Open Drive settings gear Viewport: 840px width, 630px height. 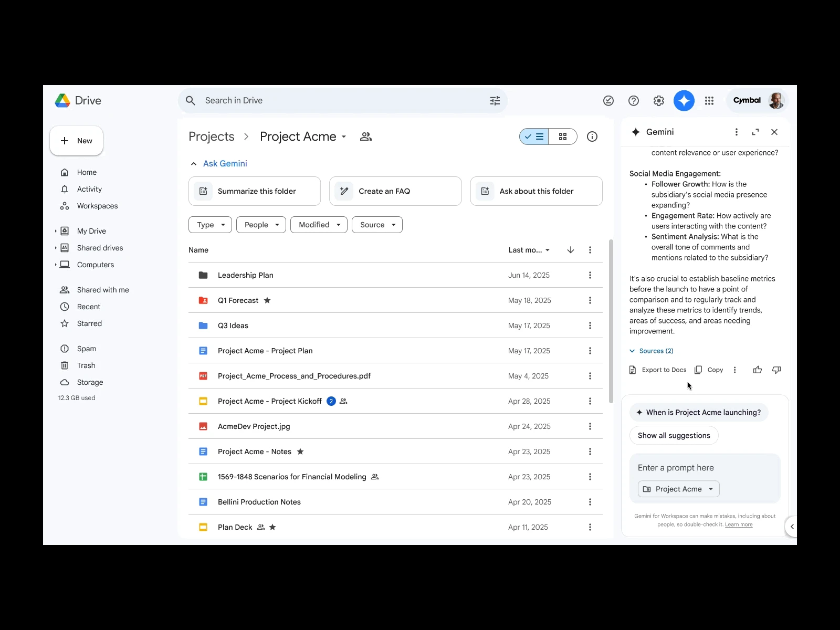point(658,101)
